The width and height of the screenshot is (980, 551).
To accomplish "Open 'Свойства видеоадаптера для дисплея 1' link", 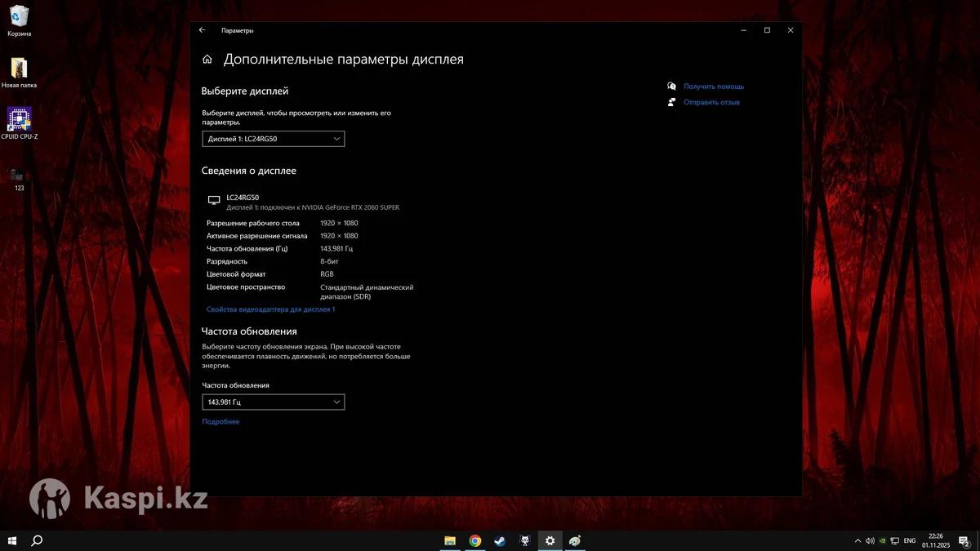I will pos(270,309).
